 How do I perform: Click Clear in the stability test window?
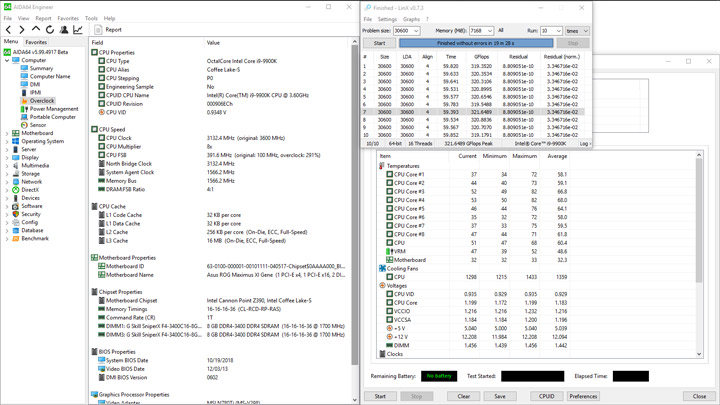point(464,396)
